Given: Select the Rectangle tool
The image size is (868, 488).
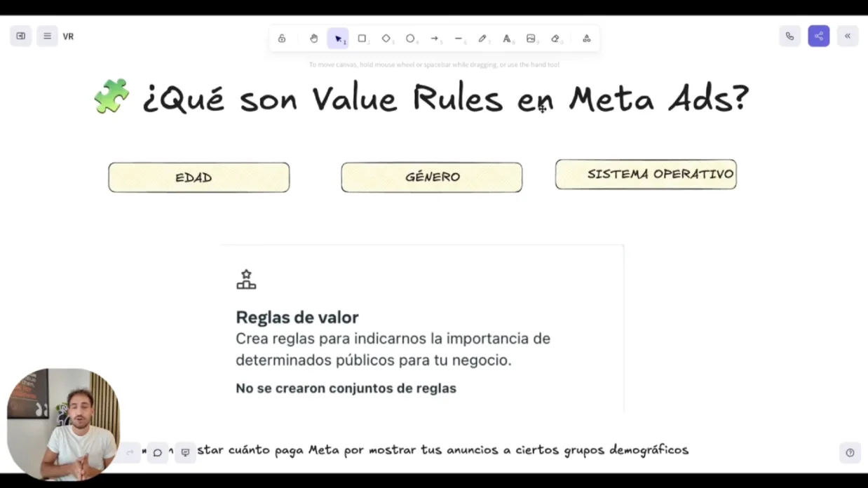Looking at the screenshot, I should coord(362,39).
